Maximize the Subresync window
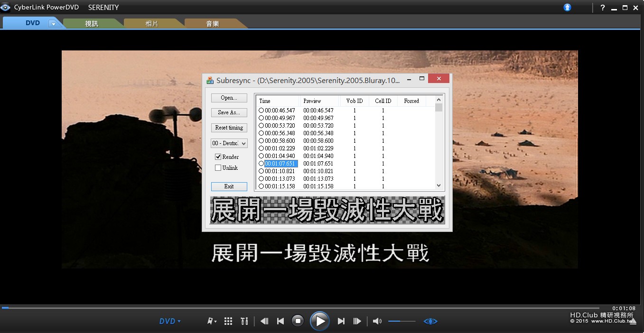The height and width of the screenshot is (333, 644). coord(422,79)
